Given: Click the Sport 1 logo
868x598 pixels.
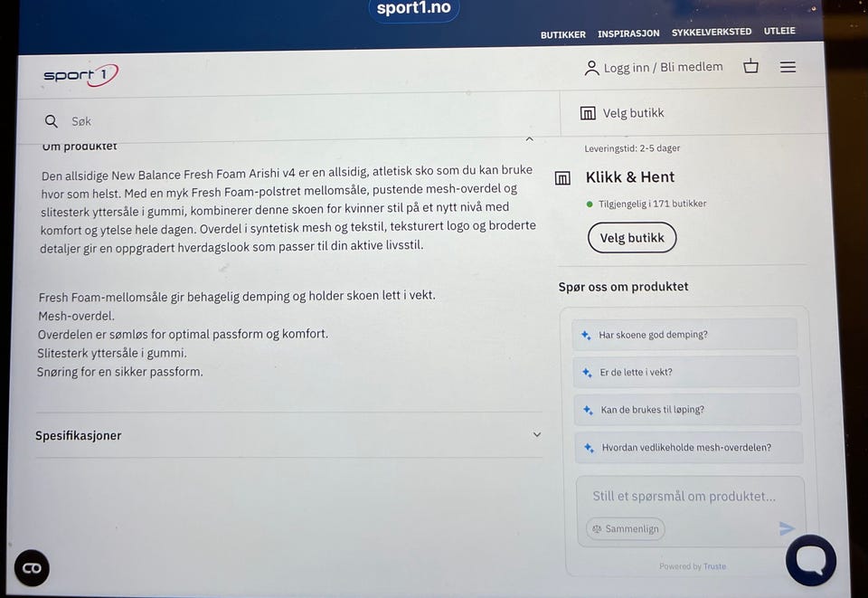Looking at the screenshot, I should pyautogui.click(x=80, y=75).
